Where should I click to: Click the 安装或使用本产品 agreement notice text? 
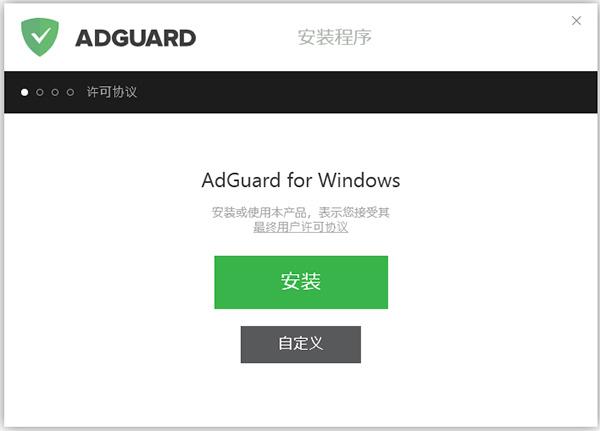click(x=301, y=212)
